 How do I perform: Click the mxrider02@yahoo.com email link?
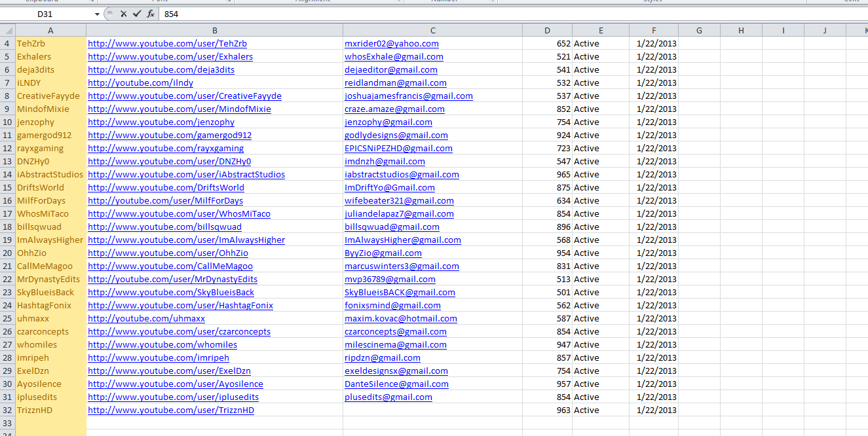[392, 43]
